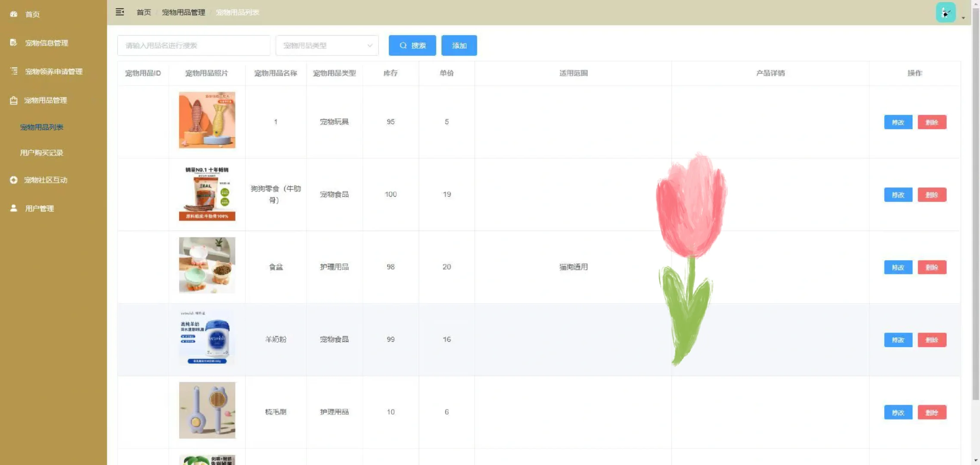Select 宠物用品列表 in the sidebar

click(41, 127)
